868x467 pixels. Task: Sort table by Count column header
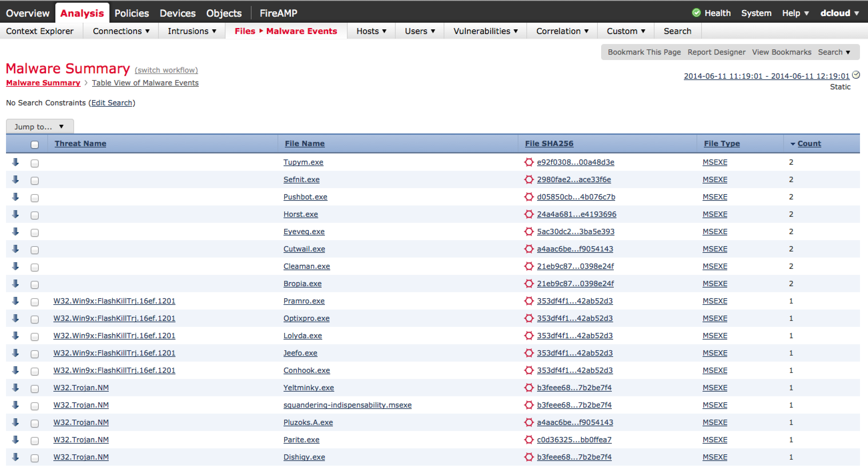point(809,143)
